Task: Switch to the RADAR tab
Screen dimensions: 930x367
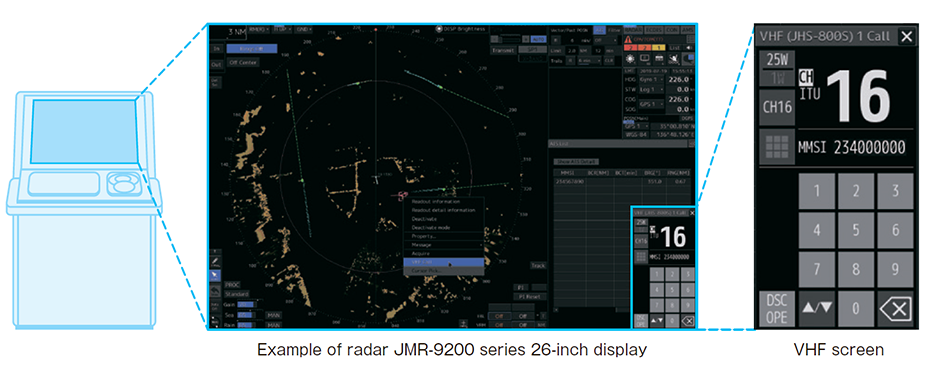Action: tap(633, 30)
